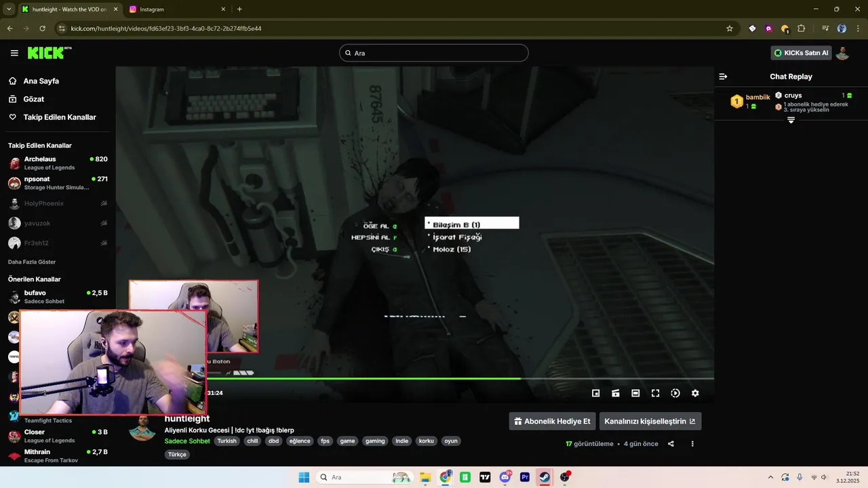Select Bileşim B (1) in the game menu
The width and height of the screenshot is (868, 488).
pos(472,224)
